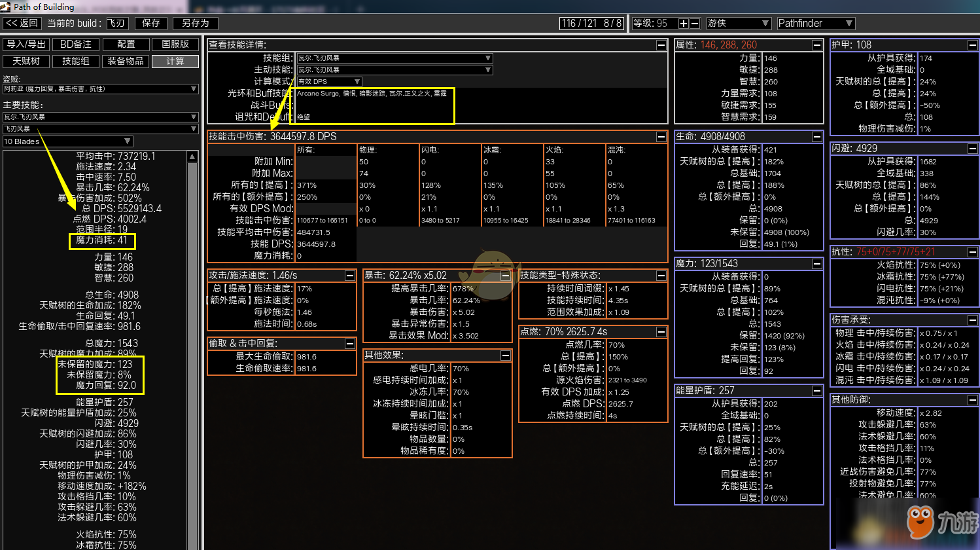Open the 盗贼 bandit dropdown
The width and height of the screenshot is (980, 550).
point(101,88)
